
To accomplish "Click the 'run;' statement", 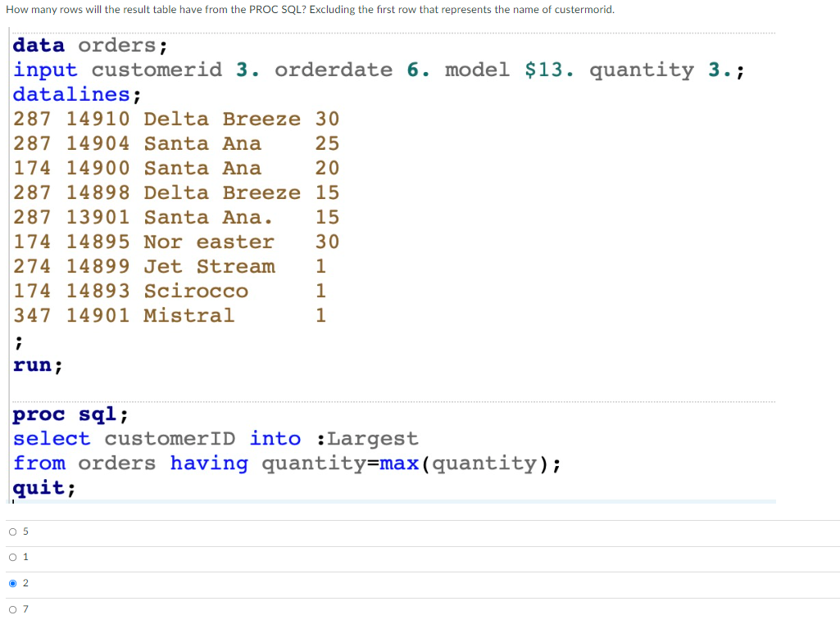I will 38,365.
